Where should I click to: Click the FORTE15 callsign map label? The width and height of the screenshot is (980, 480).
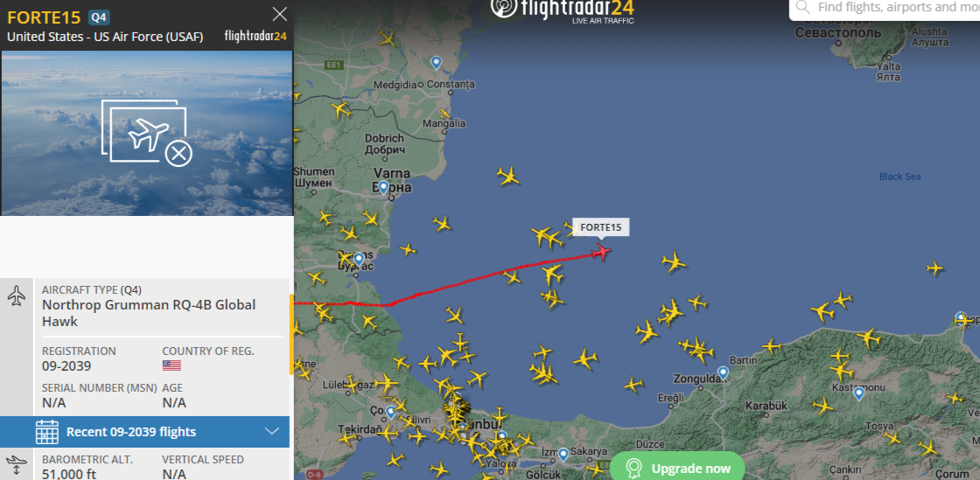[601, 227]
